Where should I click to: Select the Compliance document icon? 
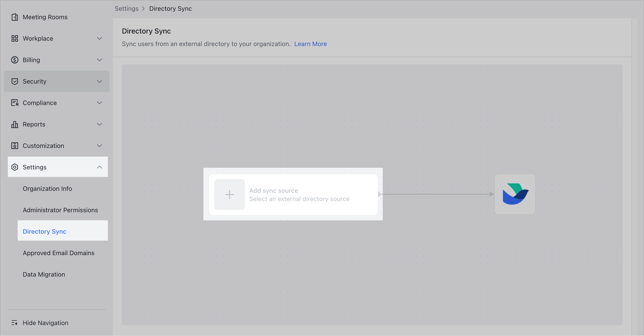coord(15,103)
